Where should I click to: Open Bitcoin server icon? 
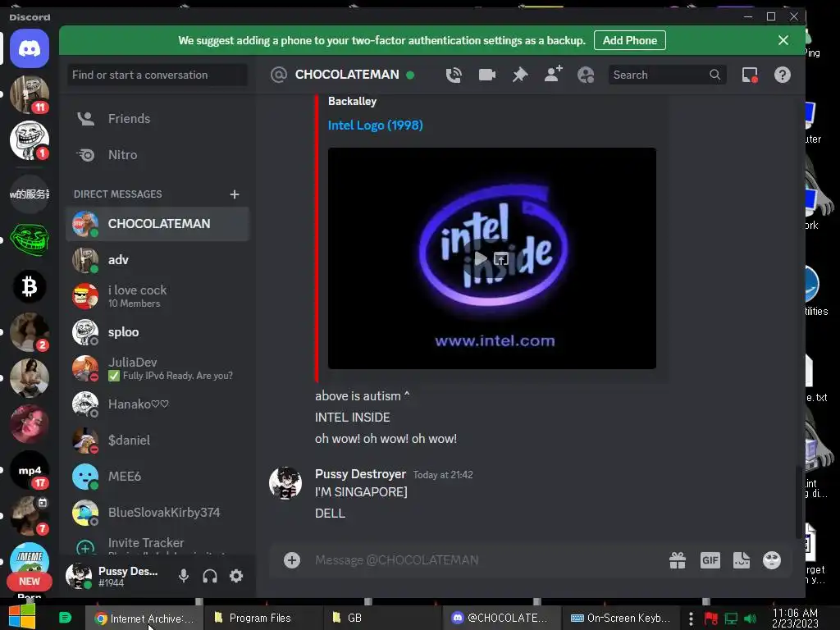30,286
